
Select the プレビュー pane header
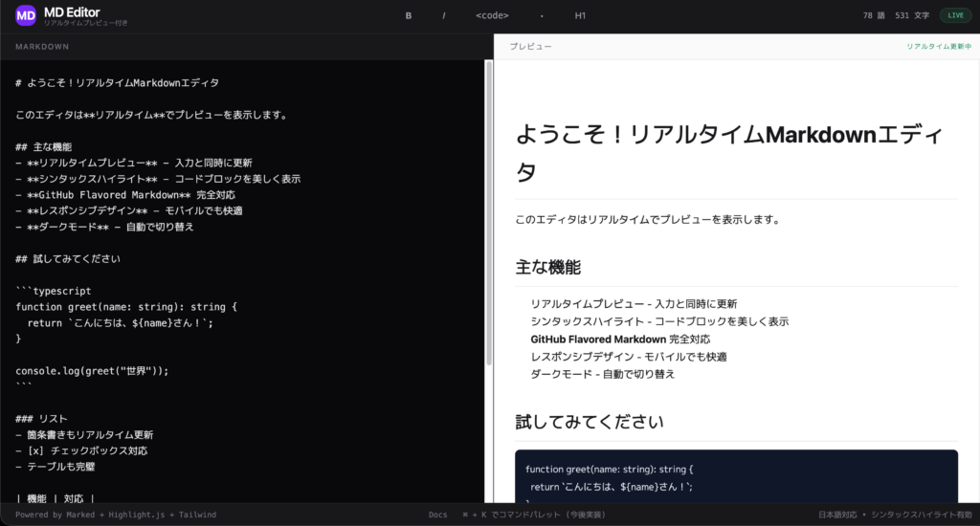(x=530, y=47)
